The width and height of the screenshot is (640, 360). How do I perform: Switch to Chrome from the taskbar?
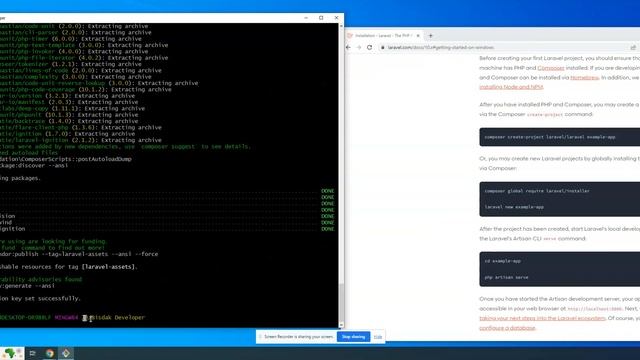pos(49,353)
